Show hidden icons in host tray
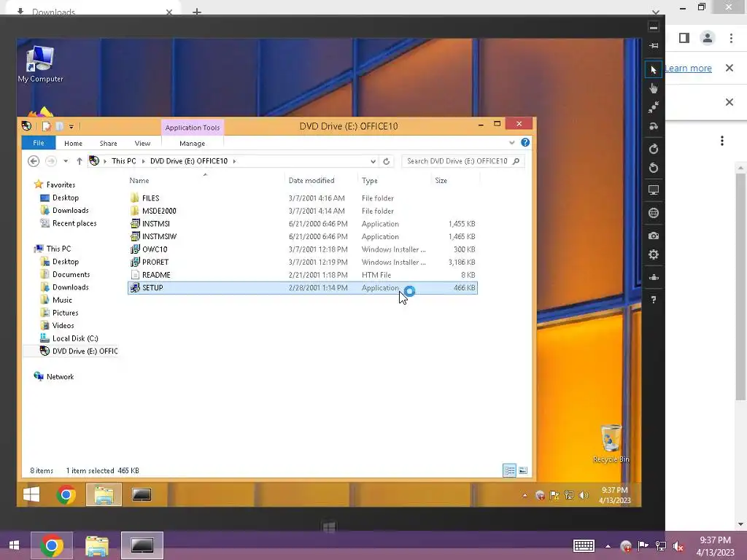 (608, 546)
